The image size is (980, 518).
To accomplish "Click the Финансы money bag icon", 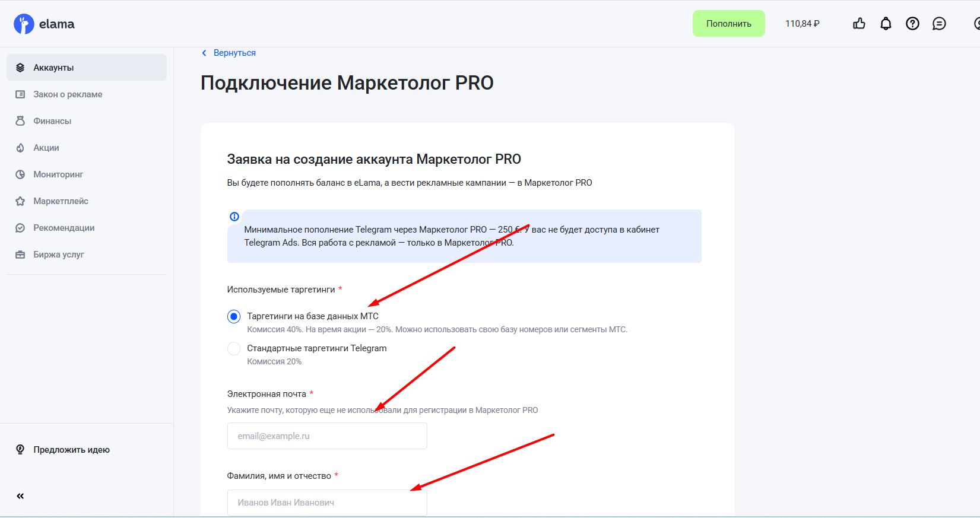I will 20,121.
